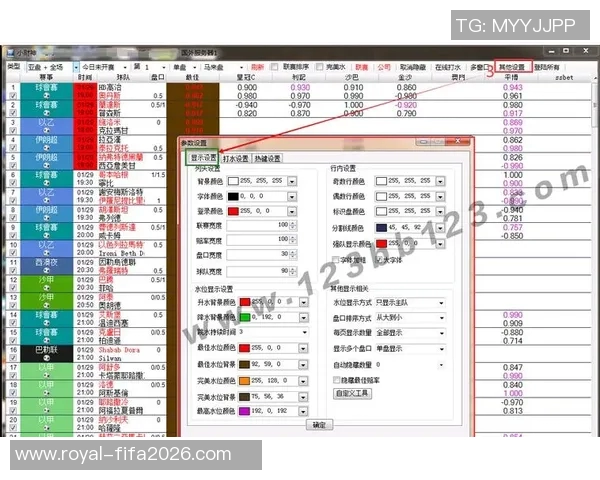Open the 今日未开赛 dropdown
600x480 pixels.
[x=125, y=67]
